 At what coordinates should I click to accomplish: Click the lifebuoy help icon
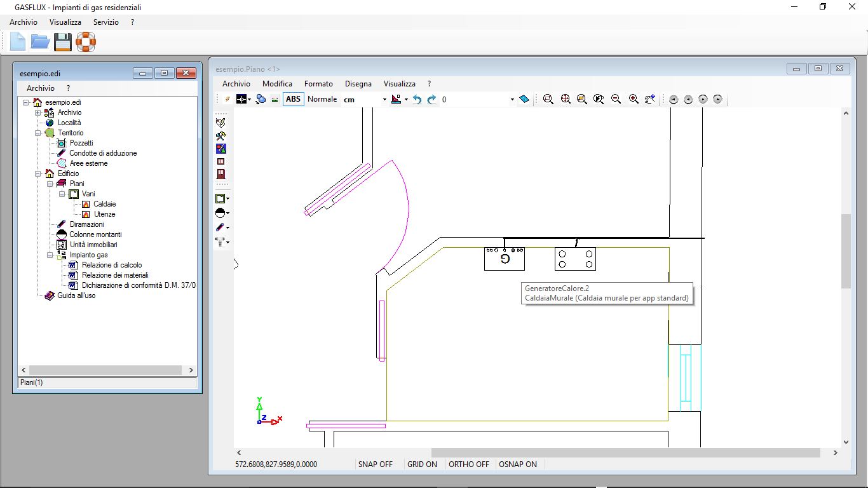point(85,43)
